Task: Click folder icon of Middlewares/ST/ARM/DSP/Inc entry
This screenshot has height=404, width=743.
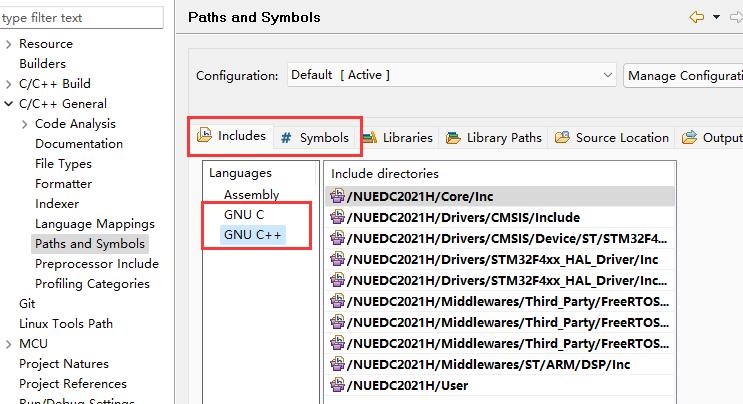Action: click(x=337, y=364)
